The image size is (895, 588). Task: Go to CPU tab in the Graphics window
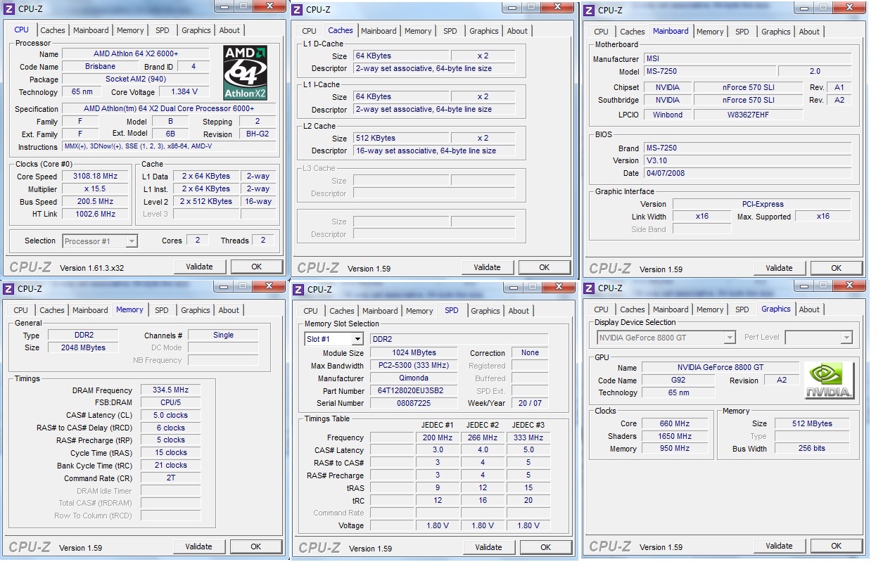click(602, 309)
